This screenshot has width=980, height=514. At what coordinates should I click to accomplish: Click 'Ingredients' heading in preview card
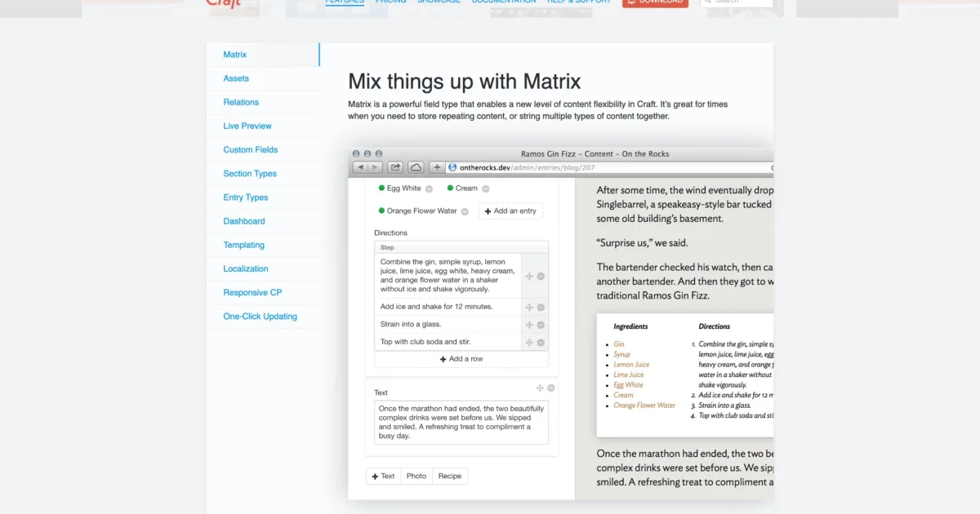click(x=631, y=326)
